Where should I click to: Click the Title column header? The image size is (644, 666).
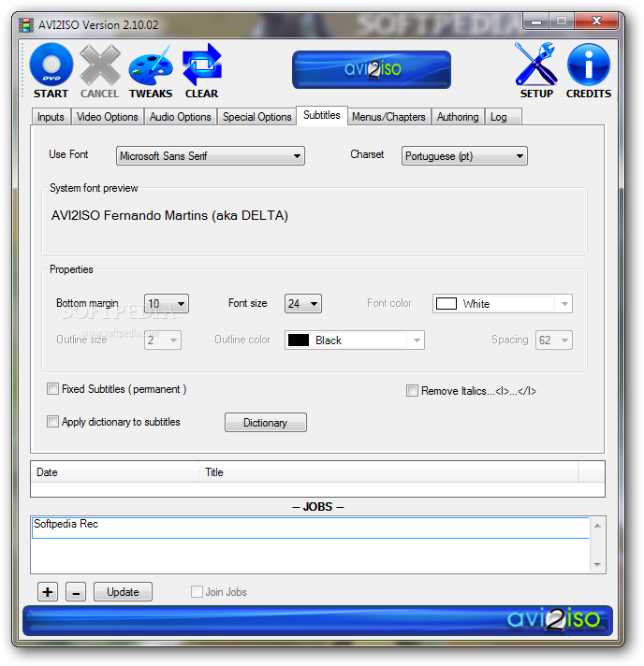pos(388,471)
